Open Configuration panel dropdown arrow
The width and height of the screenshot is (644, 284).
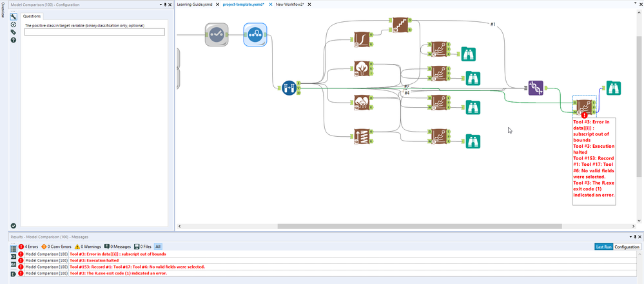click(x=161, y=5)
